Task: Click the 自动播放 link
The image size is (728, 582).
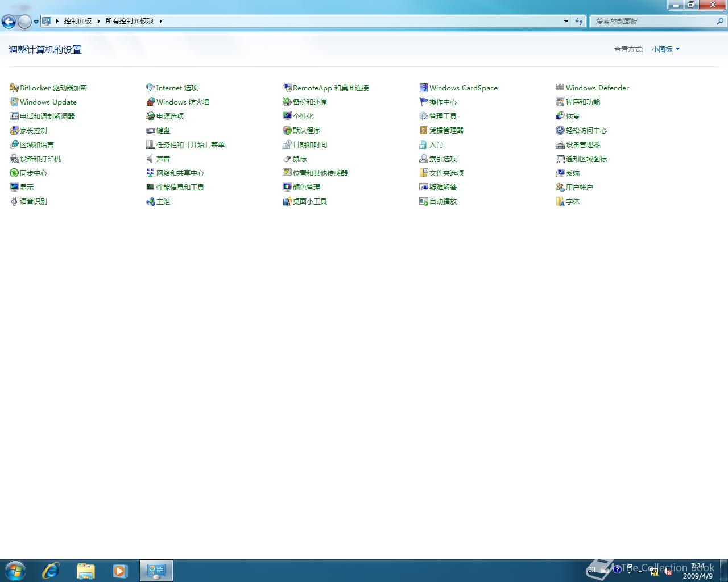Action: pos(443,201)
